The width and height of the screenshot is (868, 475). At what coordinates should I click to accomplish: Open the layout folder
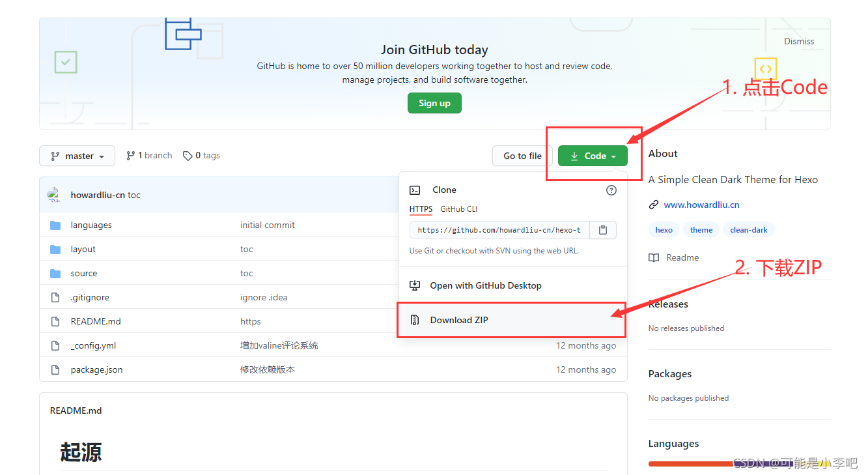click(x=83, y=249)
